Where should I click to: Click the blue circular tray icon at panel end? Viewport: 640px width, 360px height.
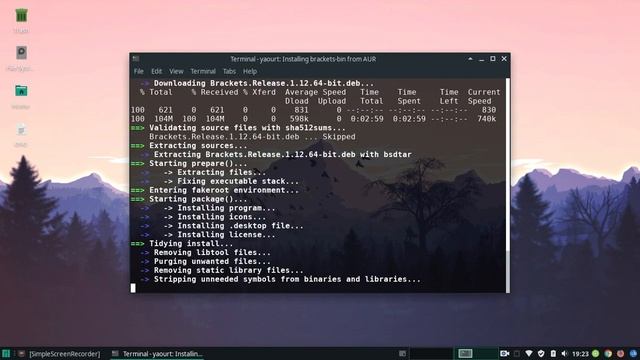tap(633, 353)
